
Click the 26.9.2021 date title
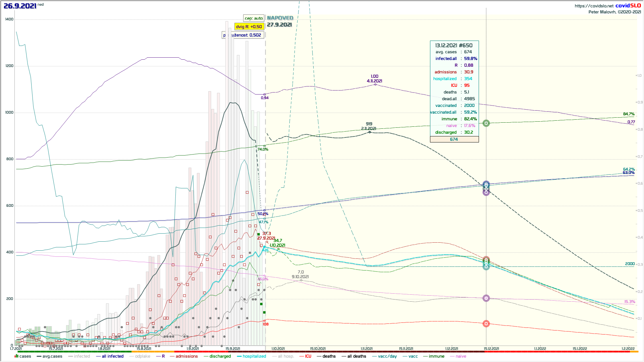(20, 6)
